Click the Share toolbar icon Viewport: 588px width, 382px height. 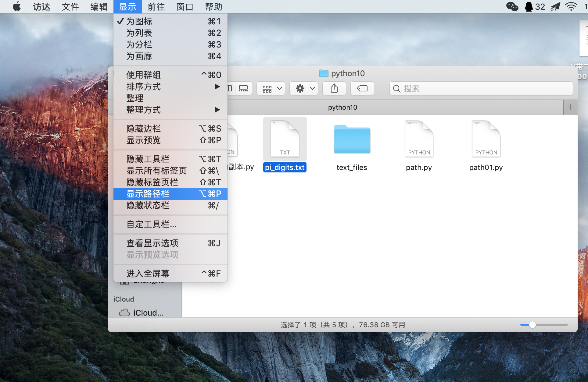pos(334,89)
